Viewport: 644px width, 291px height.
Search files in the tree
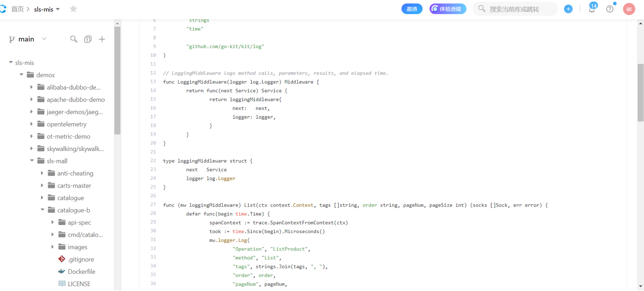coord(74,39)
